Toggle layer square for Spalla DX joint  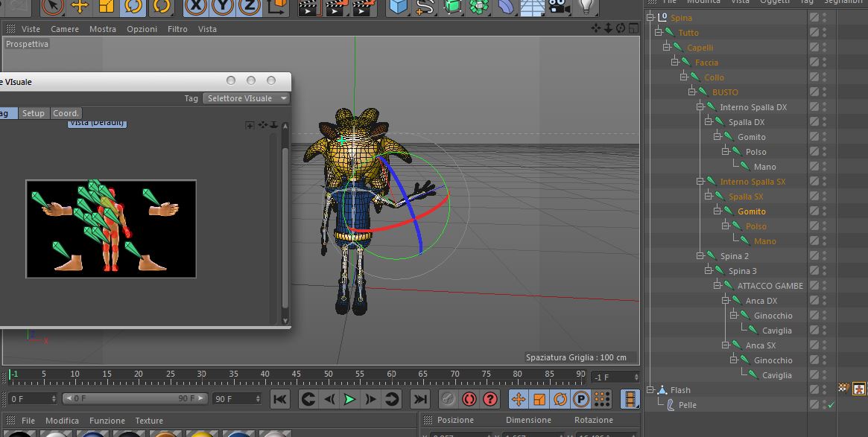(814, 122)
